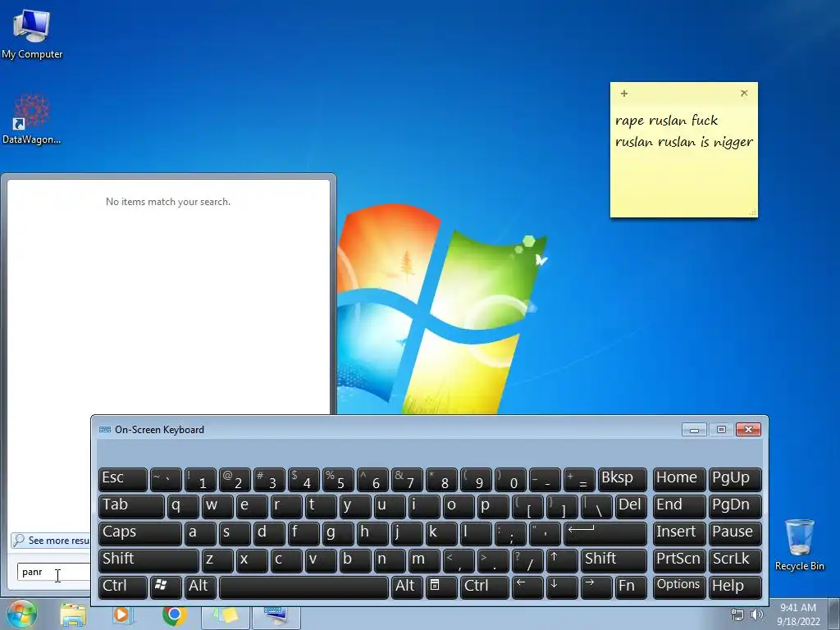Click the Windows Start orb

[x=22, y=614]
